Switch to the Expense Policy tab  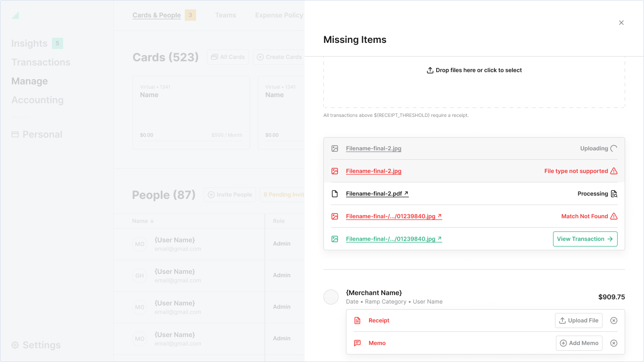click(279, 15)
